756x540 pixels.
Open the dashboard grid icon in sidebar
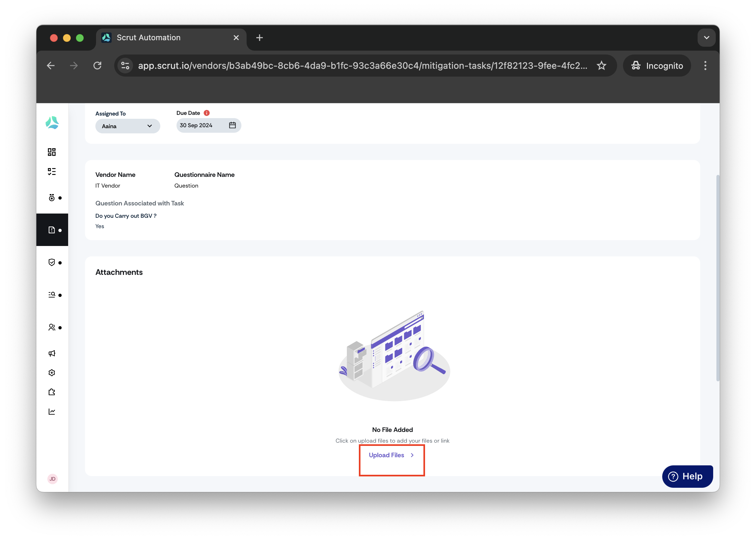[x=52, y=152]
